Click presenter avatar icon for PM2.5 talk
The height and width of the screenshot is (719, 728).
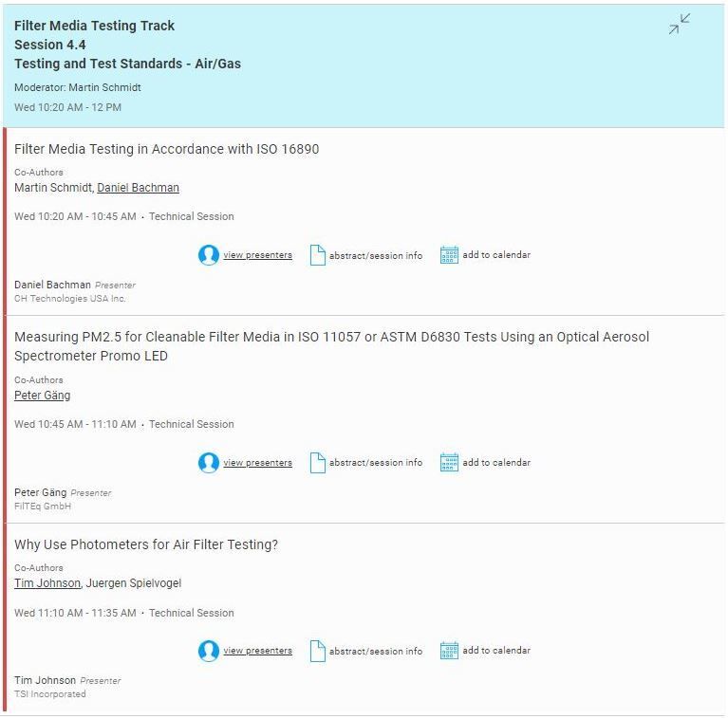click(x=209, y=463)
